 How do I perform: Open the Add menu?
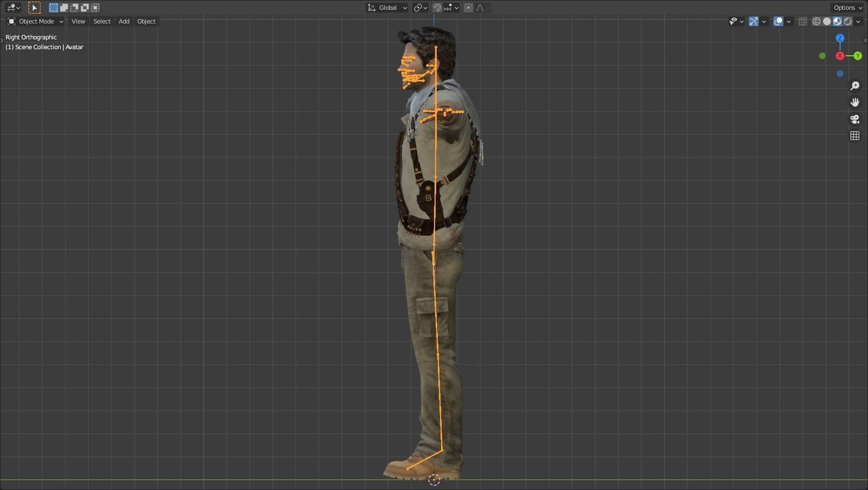point(124,21)
